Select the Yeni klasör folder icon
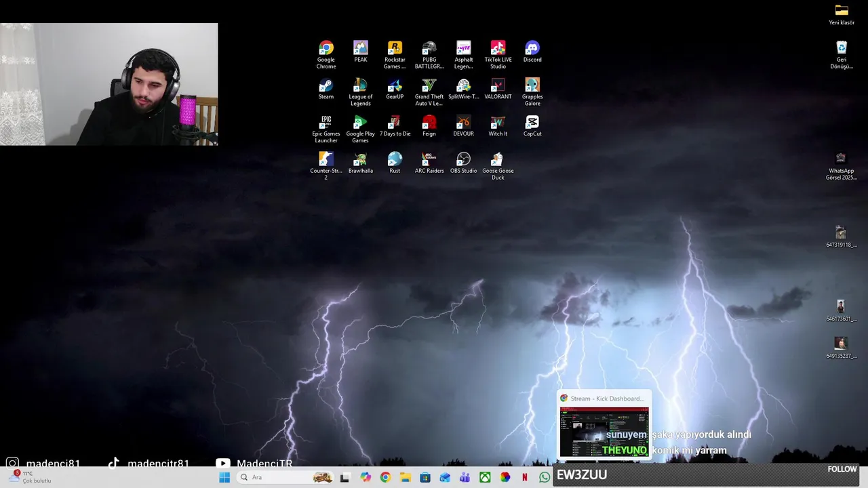 (842, 15)
